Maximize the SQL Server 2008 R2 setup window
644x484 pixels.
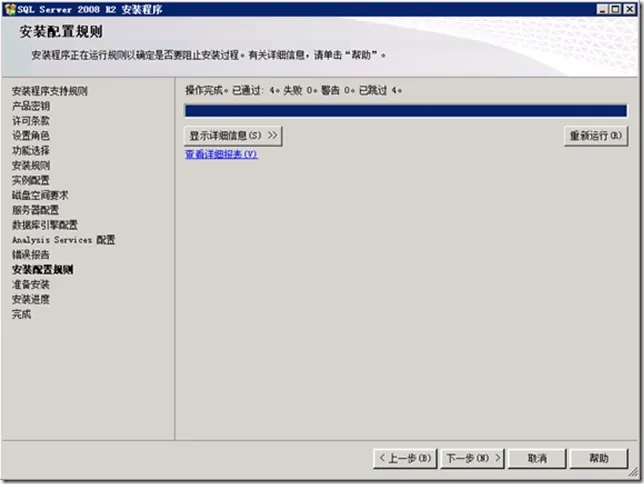616,9
